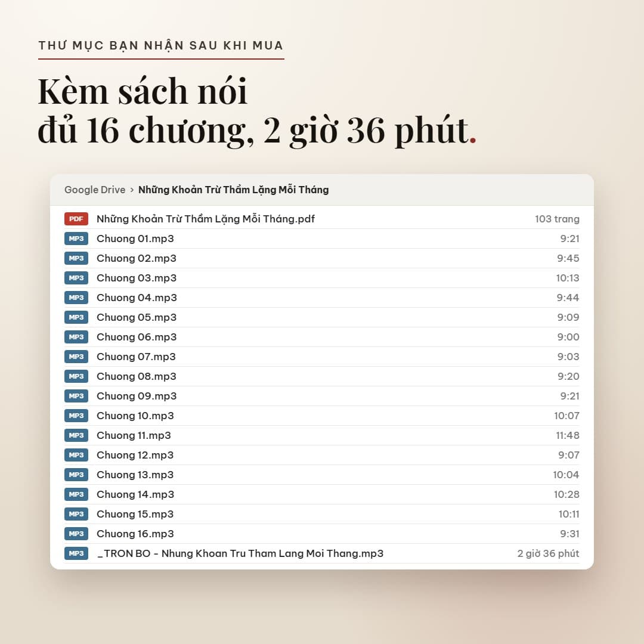Click the 2 giờ 36 phút total duration in the file list
The width and height of the screenshot is (644, 644).
click(549, 554)
